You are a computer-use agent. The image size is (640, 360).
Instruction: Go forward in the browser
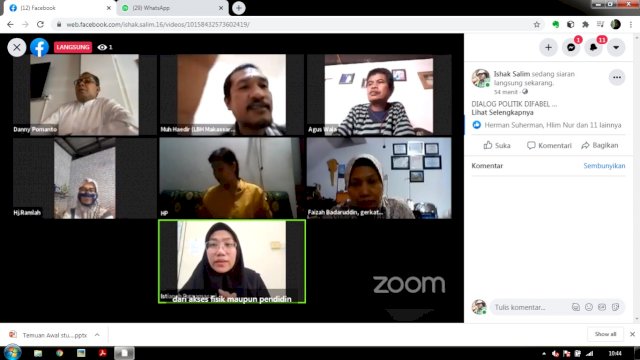click(25, 24)
